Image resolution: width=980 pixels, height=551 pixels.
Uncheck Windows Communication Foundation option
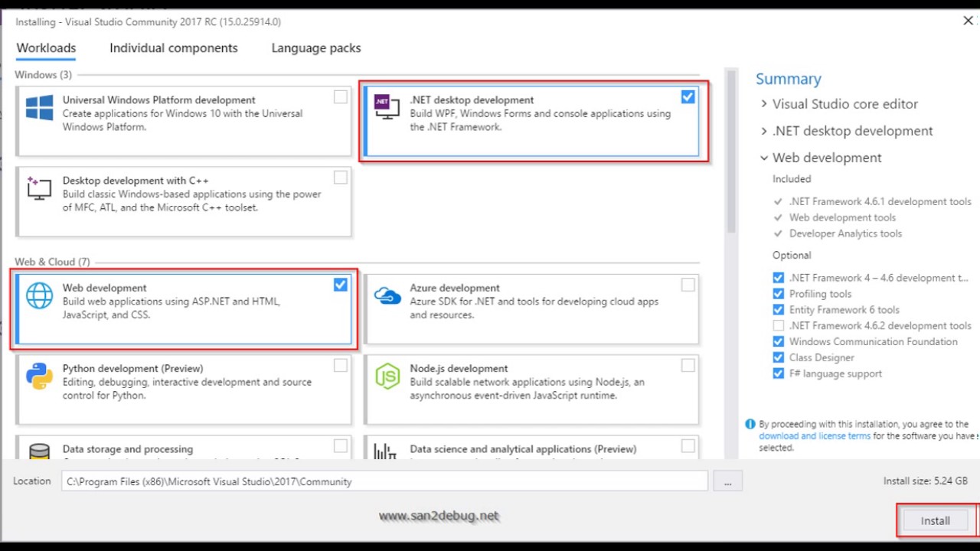[779, 342]
